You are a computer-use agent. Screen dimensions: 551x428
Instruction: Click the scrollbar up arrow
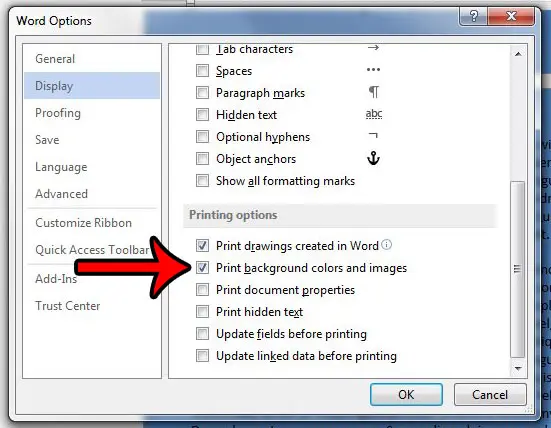518,54
